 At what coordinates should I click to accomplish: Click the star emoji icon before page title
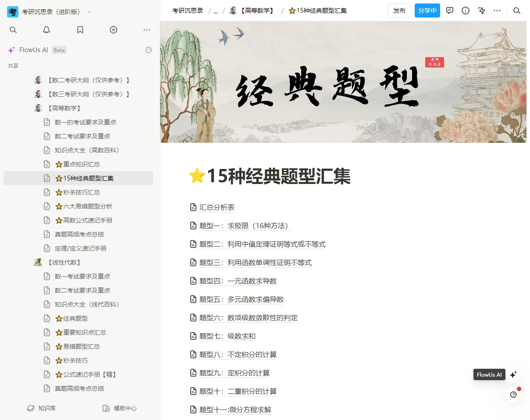tap(197, 176)
